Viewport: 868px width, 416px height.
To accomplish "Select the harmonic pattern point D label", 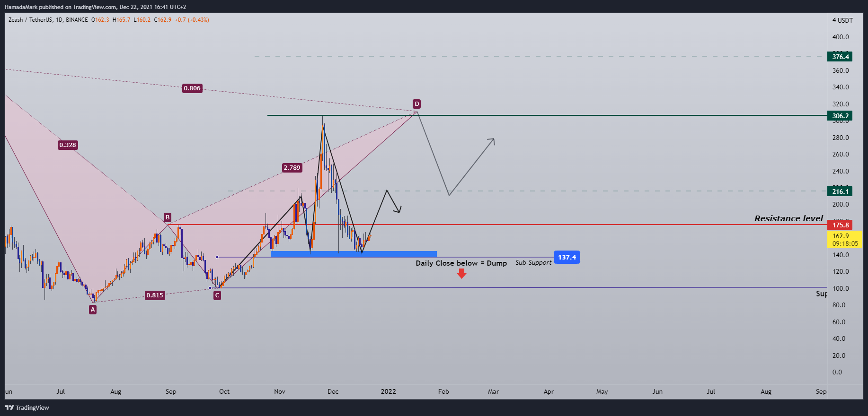I will 416,104.
